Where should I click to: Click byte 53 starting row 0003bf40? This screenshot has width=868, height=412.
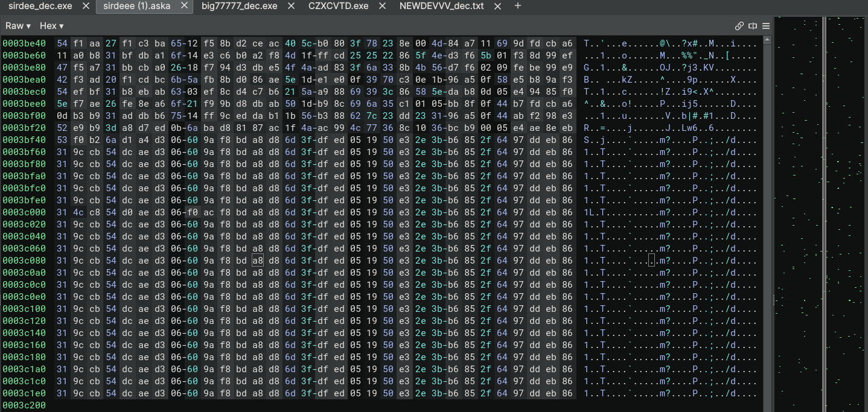pos(62,139)
